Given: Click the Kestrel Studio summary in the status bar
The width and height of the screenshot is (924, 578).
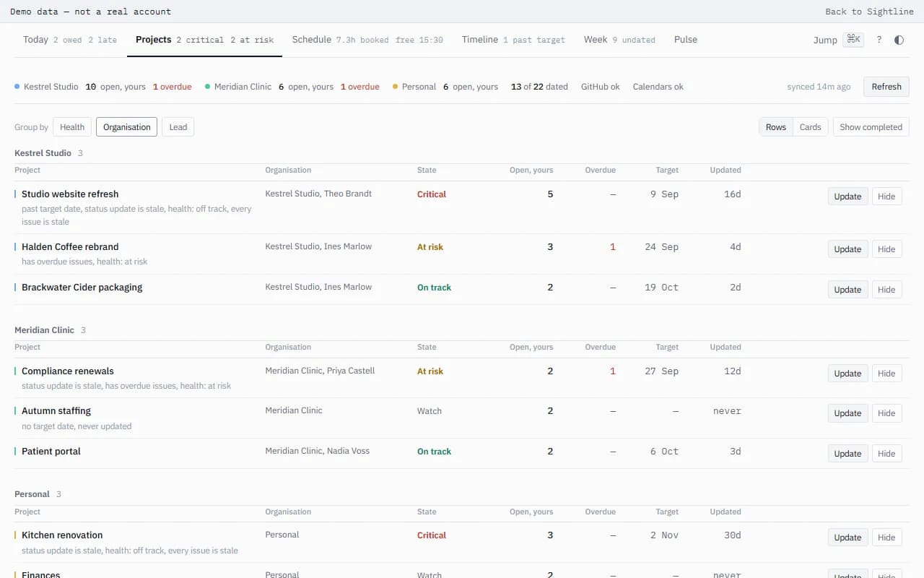Looking at the screenshot, I should [103, 87].
